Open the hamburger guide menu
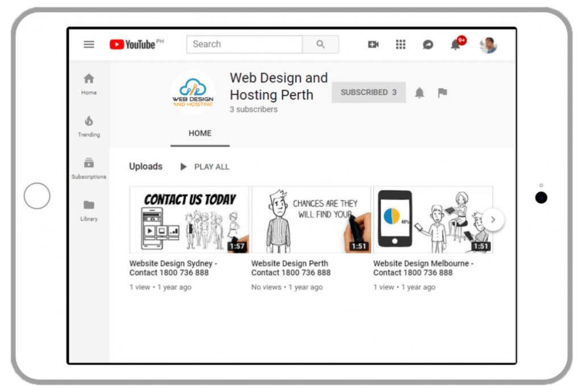The height and width of the screenshot is (392, 582). coord(89,44)
